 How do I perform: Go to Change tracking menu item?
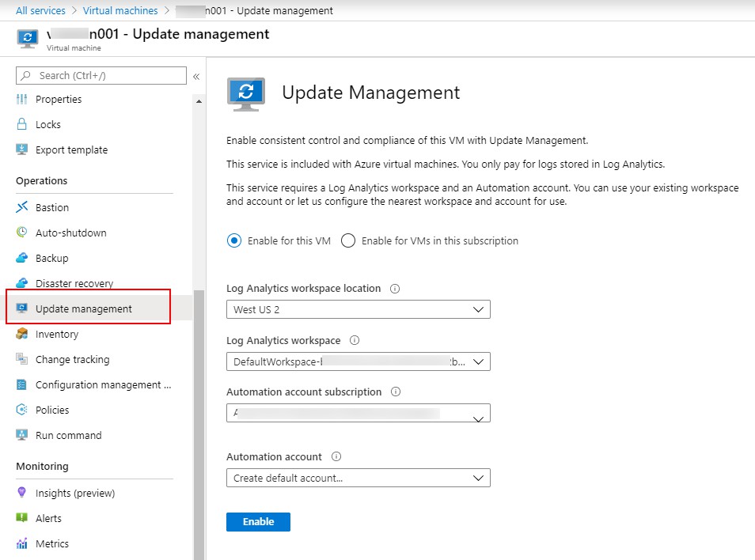click(x=72, y=359)
